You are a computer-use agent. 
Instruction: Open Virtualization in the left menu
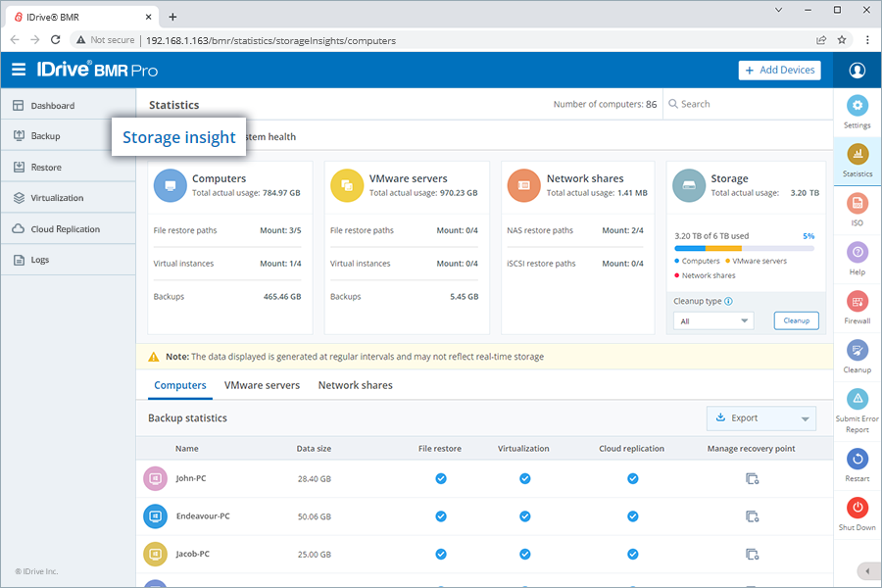[x=68, y=198]
